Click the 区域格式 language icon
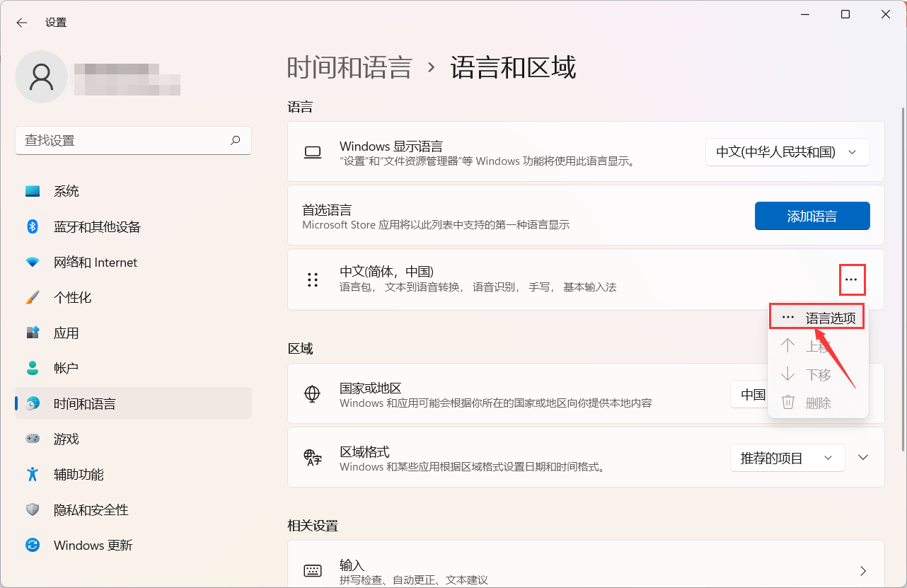 pyautogui.click(x=312, y=458)
